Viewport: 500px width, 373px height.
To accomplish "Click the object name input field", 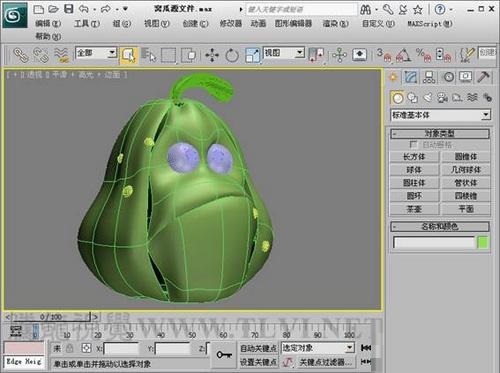I will tap(434, 242).
